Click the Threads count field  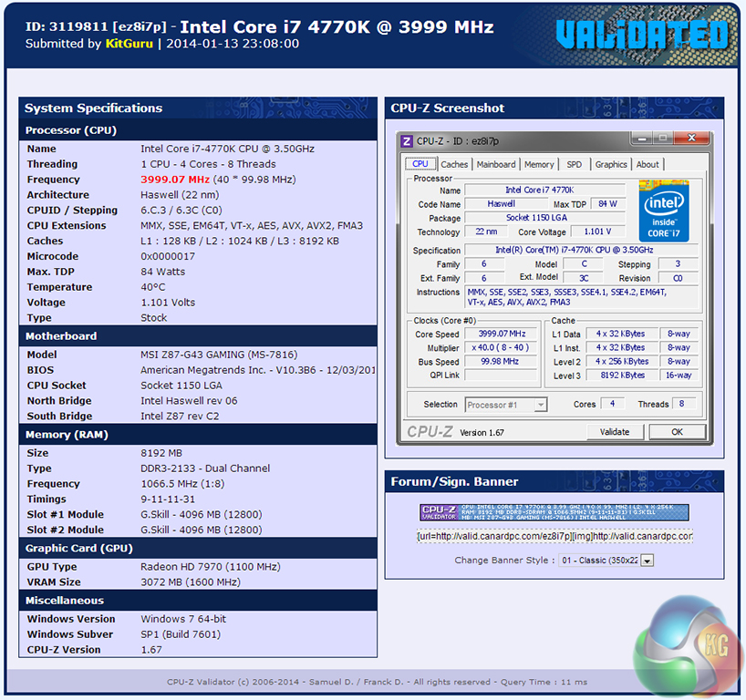tap(684, 404)
